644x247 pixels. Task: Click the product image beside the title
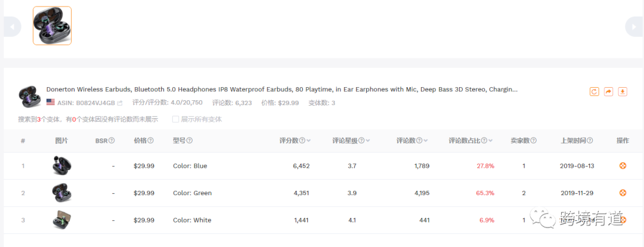(30, 97)
